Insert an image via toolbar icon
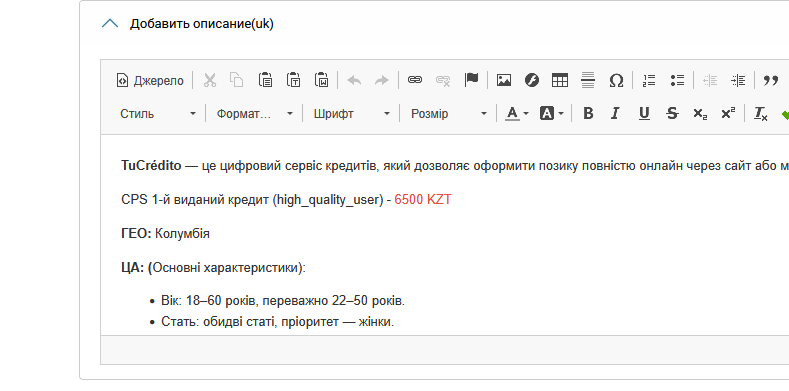The height and width of the screenshot is (391, 789). [x=504, y=80]
